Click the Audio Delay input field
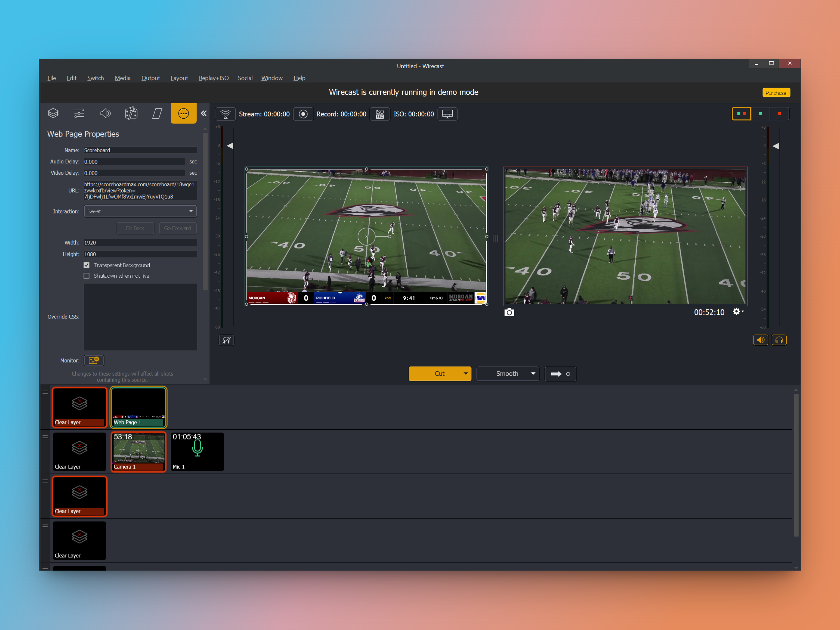Viewport: 840px width, 630px height. click(134, 162)
